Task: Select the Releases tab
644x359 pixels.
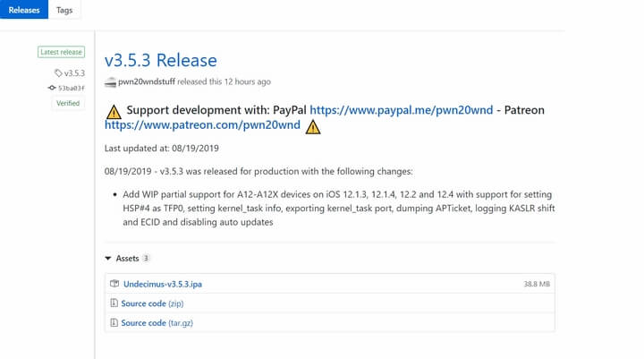Action: coord(24,10)
